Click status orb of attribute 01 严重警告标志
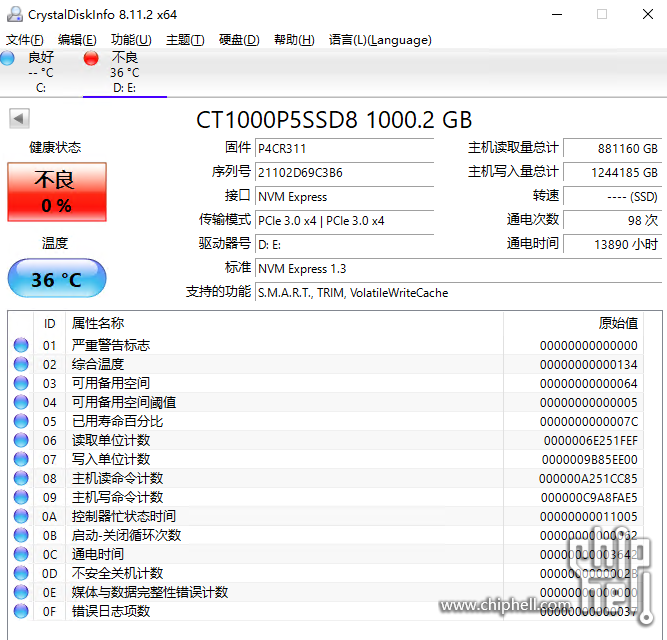The height and width of the screenshot is (640, 667). click(21, 345)
